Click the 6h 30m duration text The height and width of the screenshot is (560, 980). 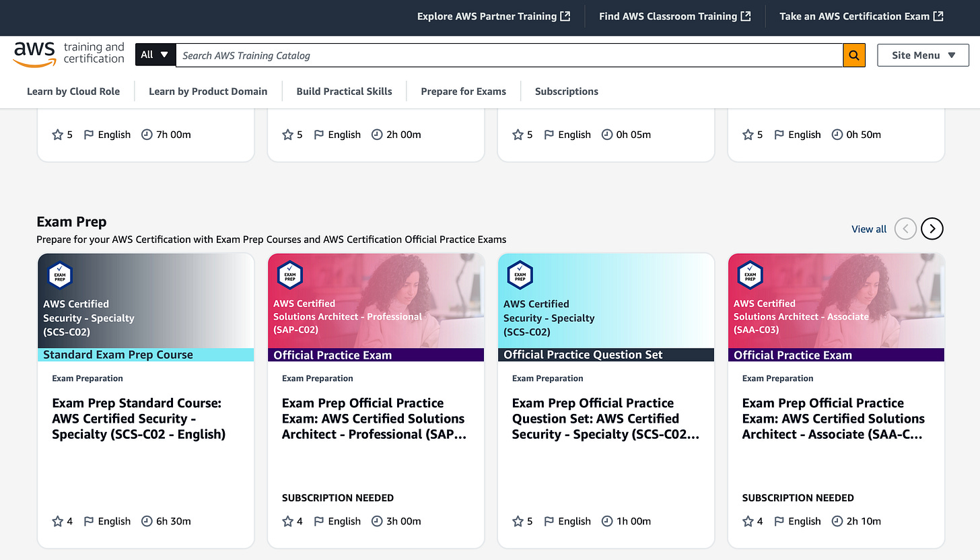tap(174, 521)
